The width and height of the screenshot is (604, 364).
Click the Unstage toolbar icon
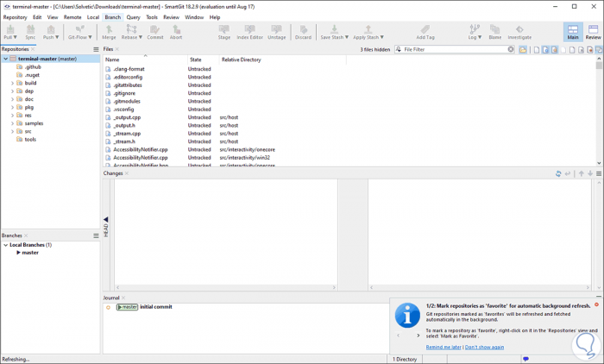pyautogui.click(x=277, y=32)
